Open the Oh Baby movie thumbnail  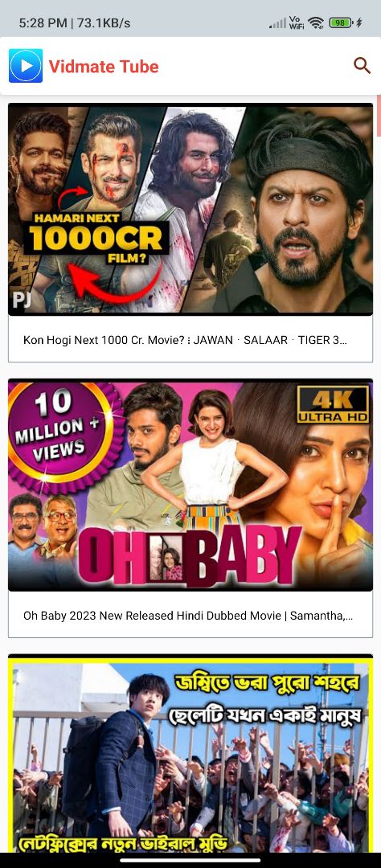(x=190, y=485)
